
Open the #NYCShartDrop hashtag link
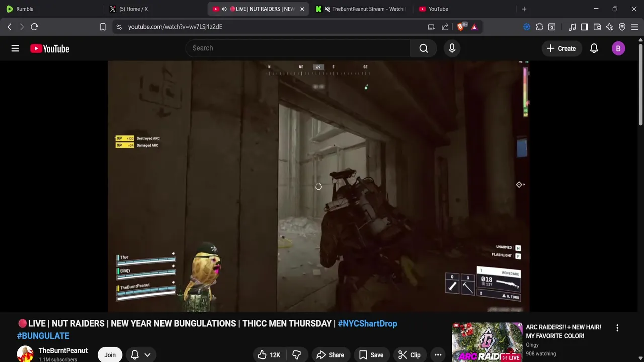click(367, 323)
